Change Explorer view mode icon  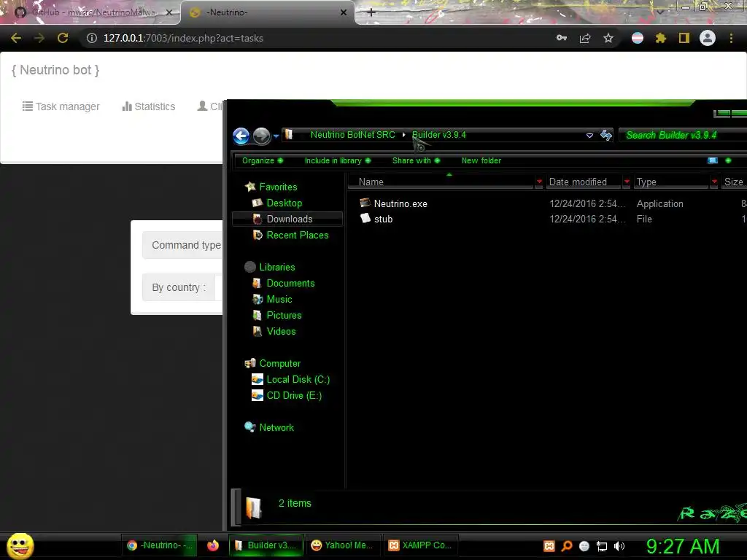(x=713, y=160)
